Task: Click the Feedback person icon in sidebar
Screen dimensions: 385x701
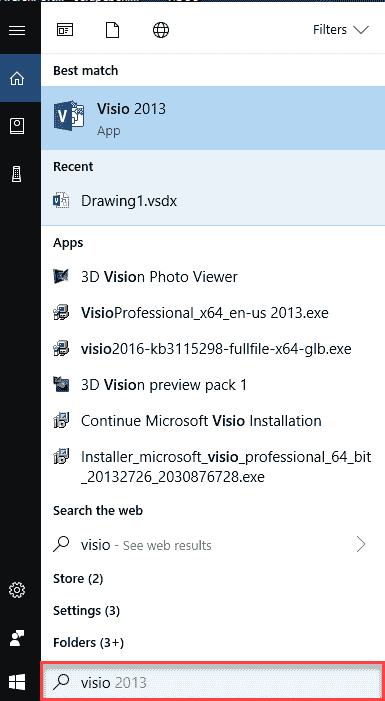Action: (x=17, y=638)
